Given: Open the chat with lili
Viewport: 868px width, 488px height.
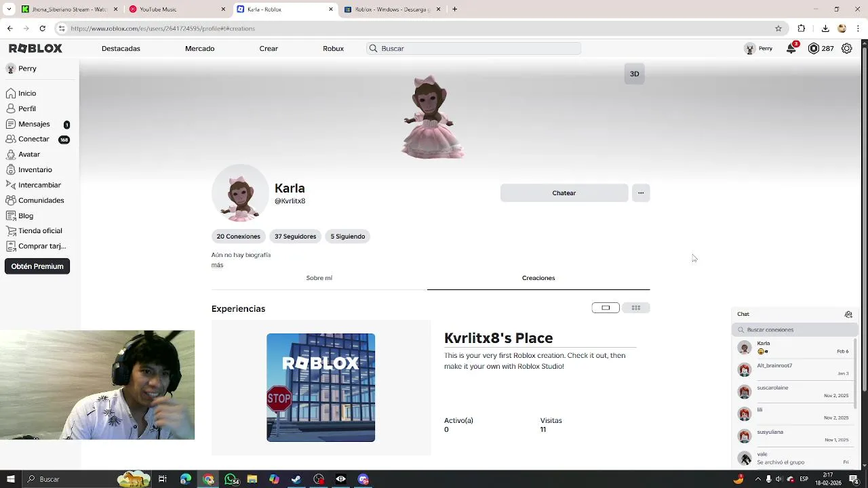Looking at the screenshot, I should pos(793,413).
